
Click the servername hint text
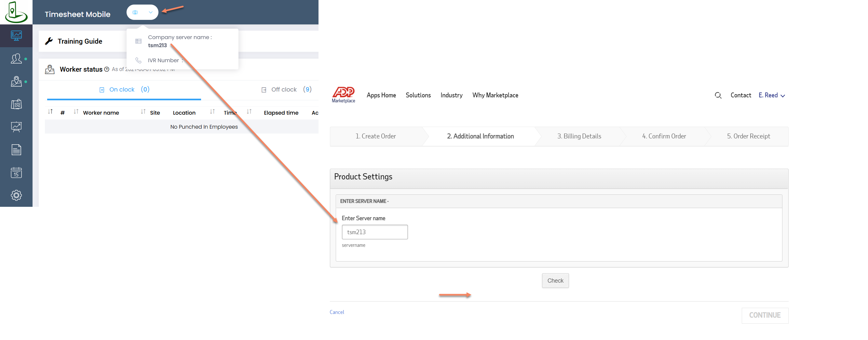(x=353, y=246)
